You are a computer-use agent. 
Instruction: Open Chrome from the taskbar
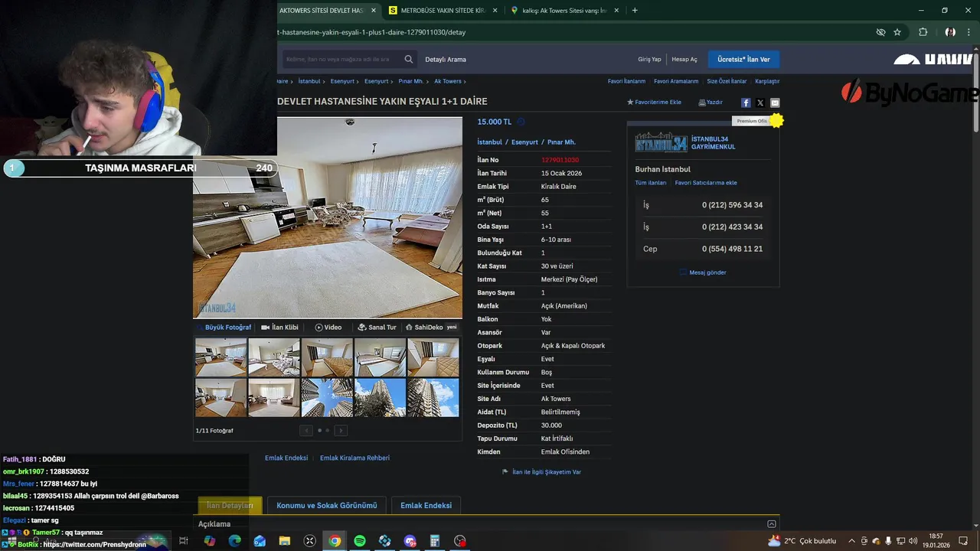tap(335, 541)
